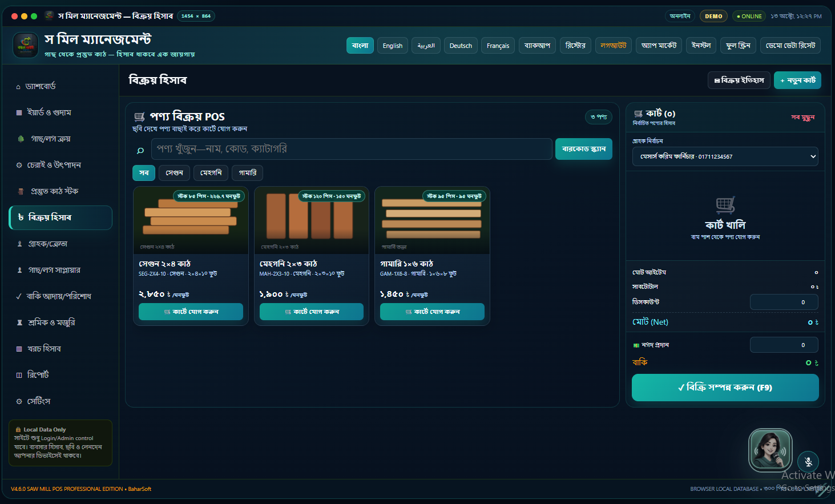Viewport: 835px width, 504px height.
Task: Switch language to Français
Action: tap(498, 46)
